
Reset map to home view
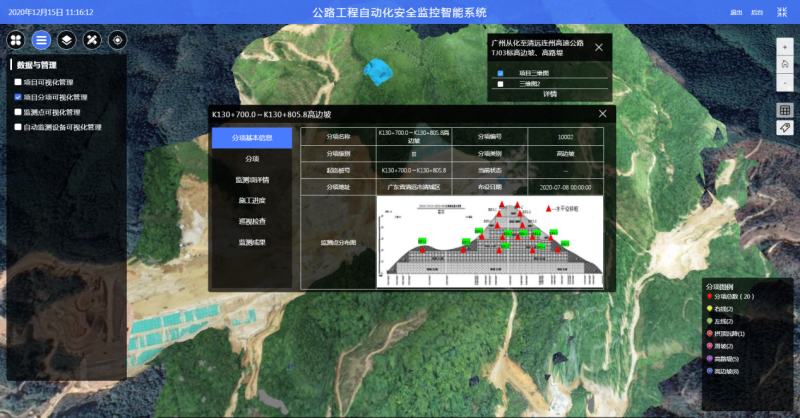pos(785,63)
